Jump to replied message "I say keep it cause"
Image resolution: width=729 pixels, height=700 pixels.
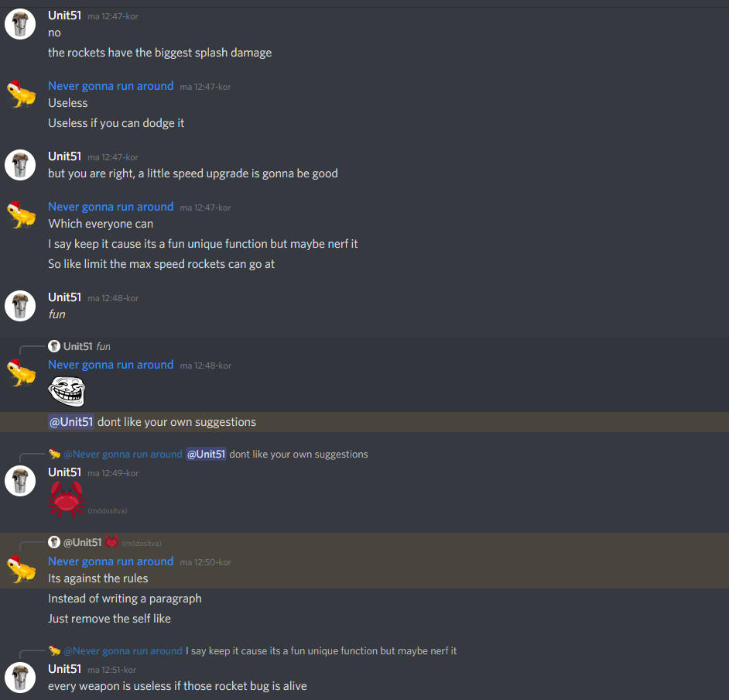[321, 650]
